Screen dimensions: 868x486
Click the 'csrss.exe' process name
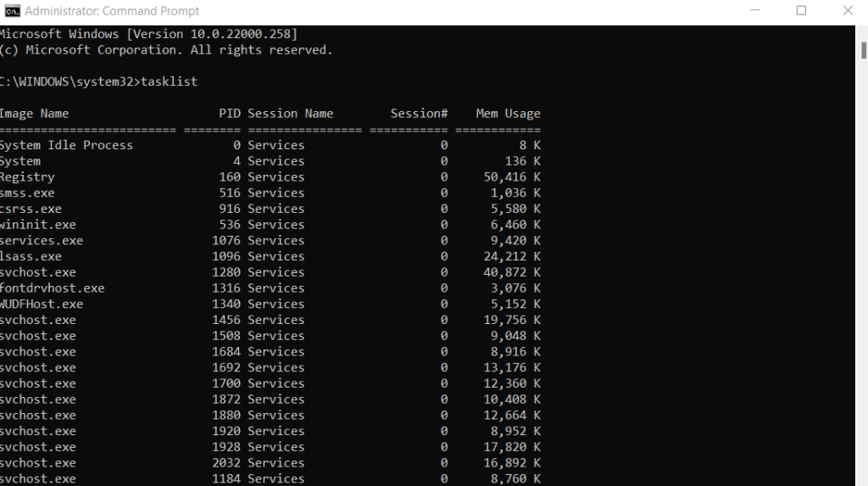31,209
